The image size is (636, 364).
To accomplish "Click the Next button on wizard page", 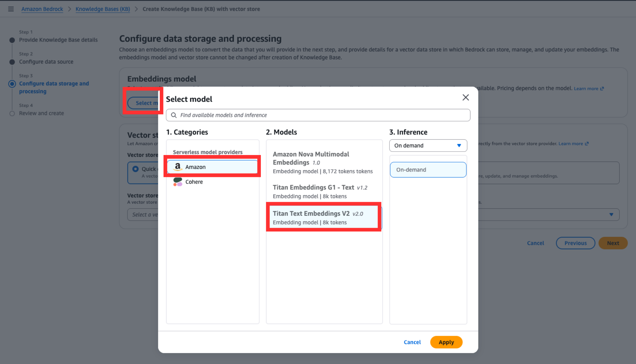I will (x=613, y=243).
